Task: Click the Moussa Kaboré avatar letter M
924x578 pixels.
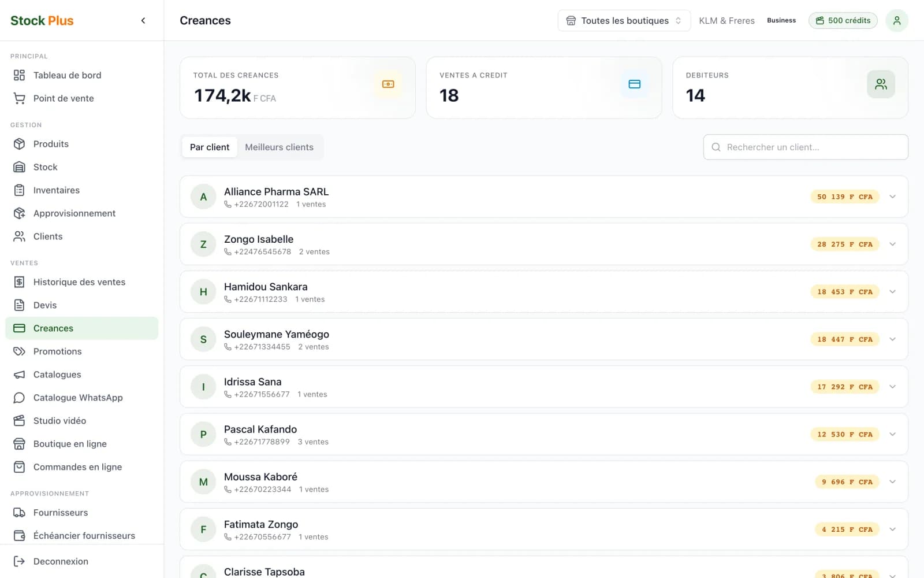Action: tap(203, 482)
